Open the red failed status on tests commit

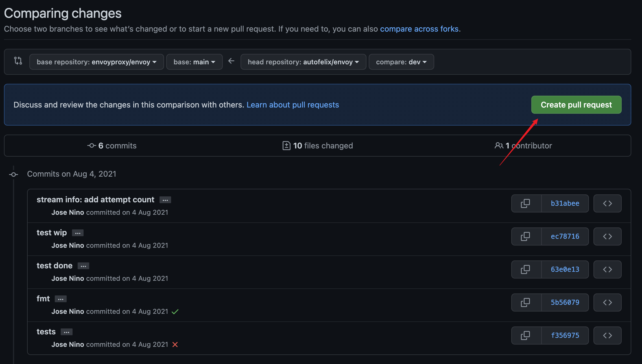[175, 345]
